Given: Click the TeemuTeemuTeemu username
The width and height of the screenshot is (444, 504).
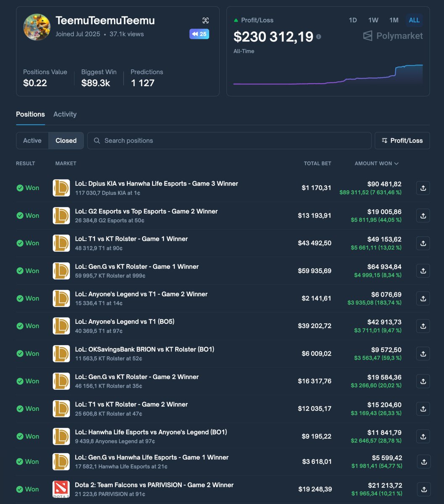Looking at the screenshot, I should click(105, 21).
